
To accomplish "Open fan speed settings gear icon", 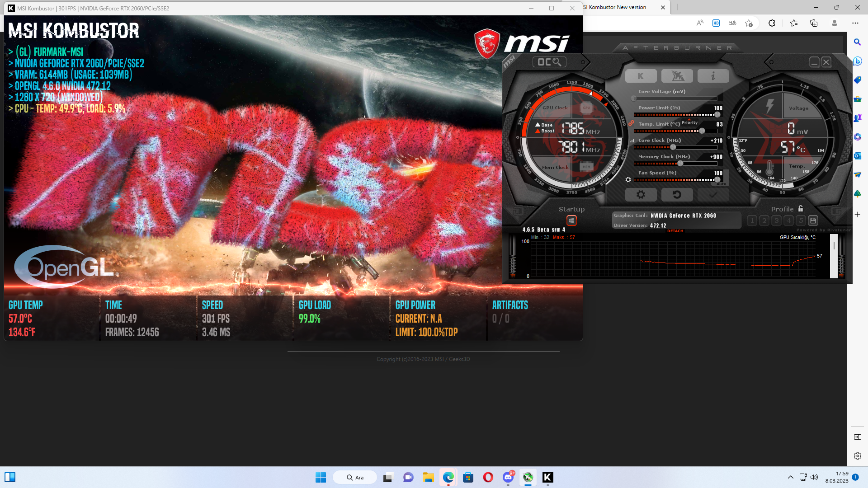I will click(x=628, y=180).
